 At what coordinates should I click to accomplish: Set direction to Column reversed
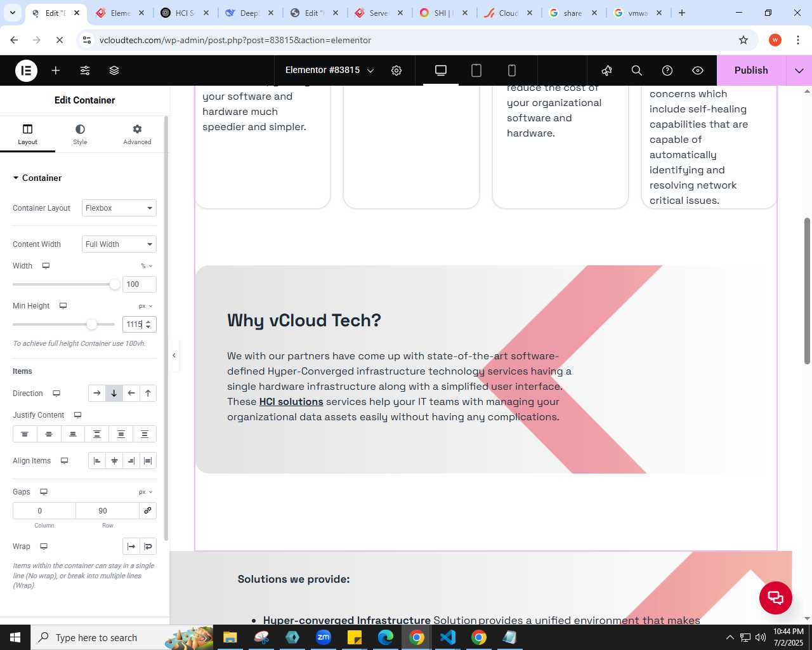coord(148,394)
